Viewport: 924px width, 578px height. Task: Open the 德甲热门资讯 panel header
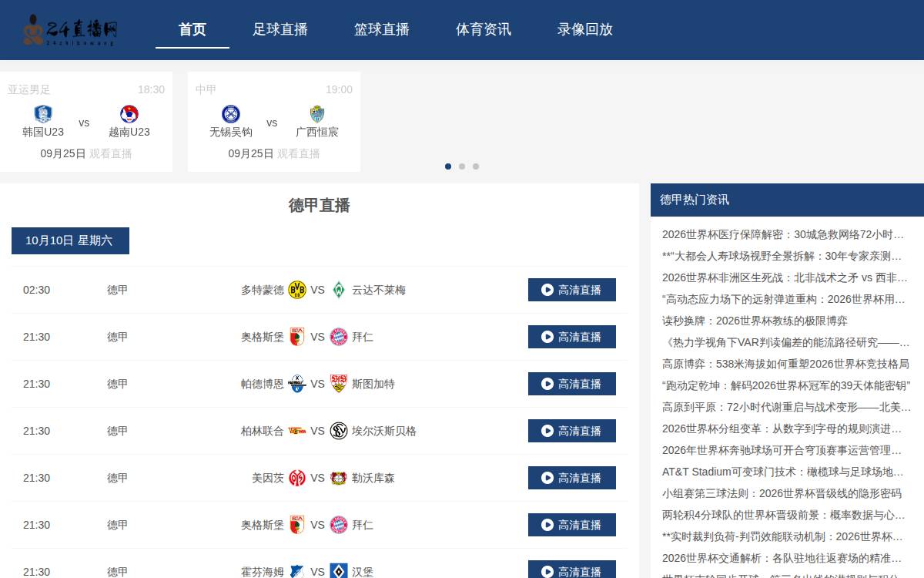click(787, 200)
